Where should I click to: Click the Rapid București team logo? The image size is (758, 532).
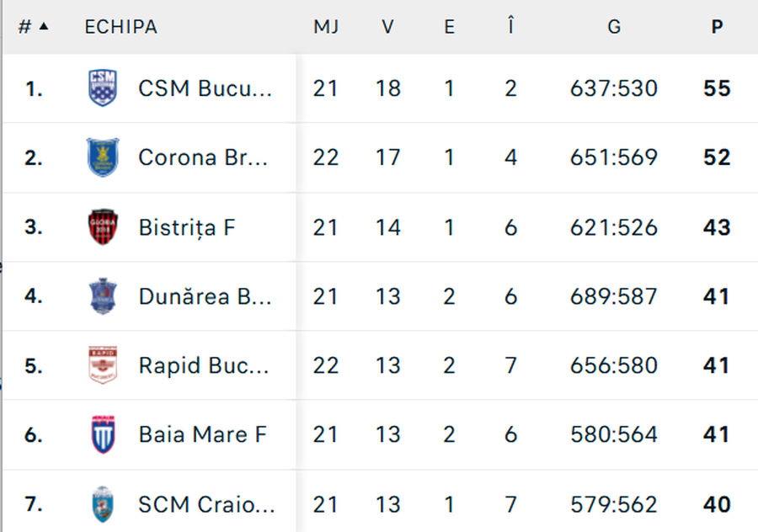[x=103, y=365]
